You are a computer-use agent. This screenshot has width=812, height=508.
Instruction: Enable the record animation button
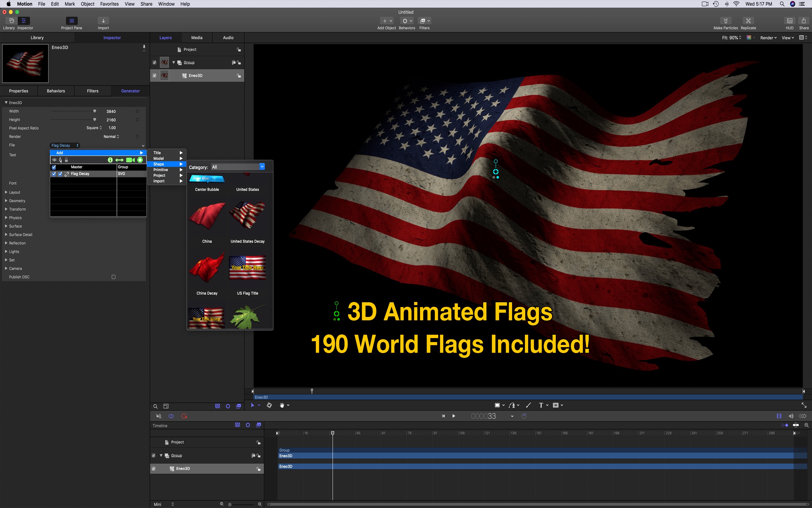(184, 416)
